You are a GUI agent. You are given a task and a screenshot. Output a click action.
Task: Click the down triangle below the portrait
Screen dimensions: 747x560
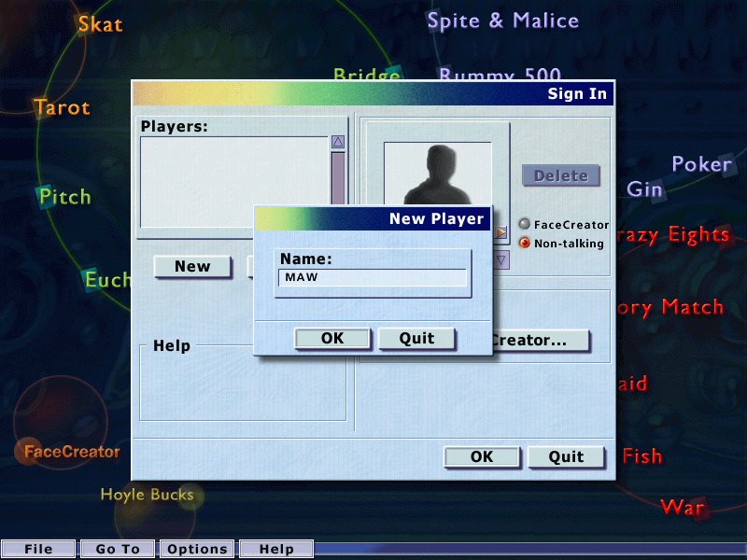500,260
